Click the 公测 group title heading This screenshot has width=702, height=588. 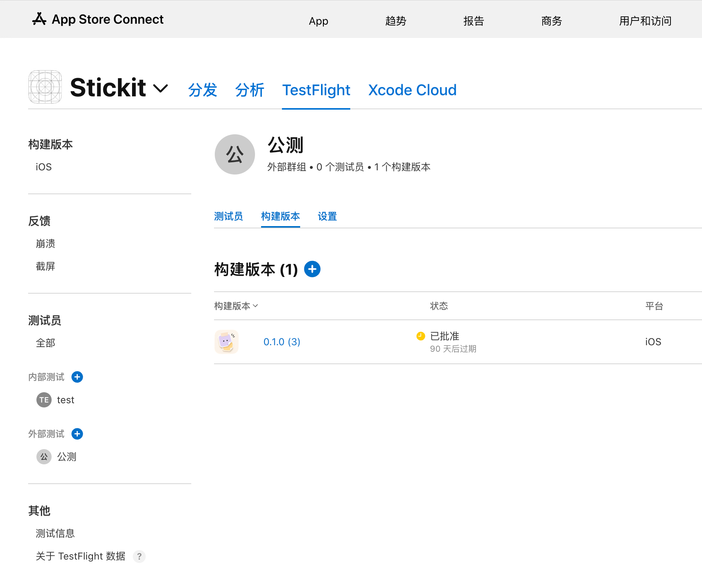click(x=285, y=145)
